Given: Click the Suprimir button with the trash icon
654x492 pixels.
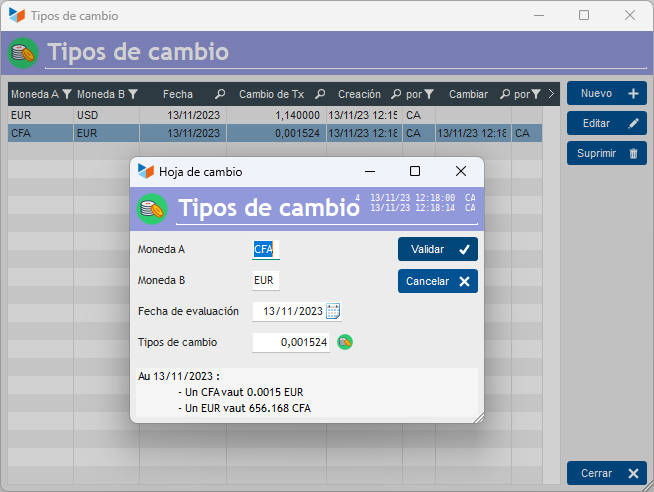Looking at the screenshot, I should click(x=607, y=153).
